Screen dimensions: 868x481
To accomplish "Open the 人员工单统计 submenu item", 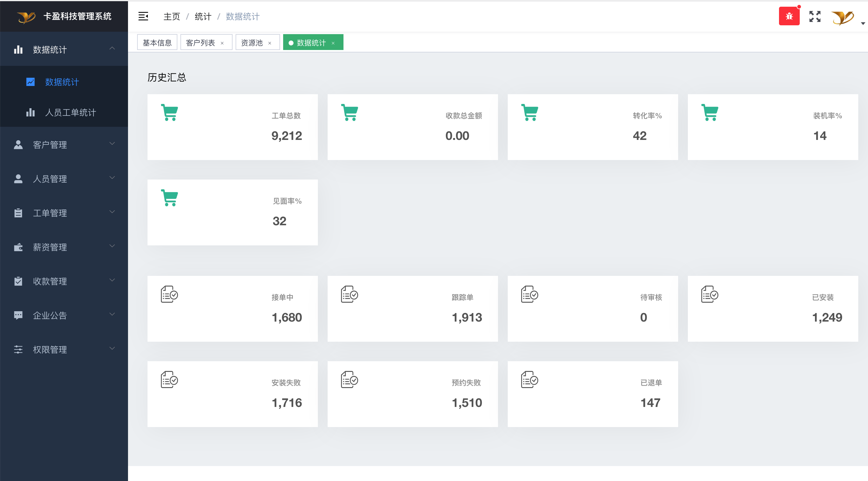I will [x=64, y=112].
